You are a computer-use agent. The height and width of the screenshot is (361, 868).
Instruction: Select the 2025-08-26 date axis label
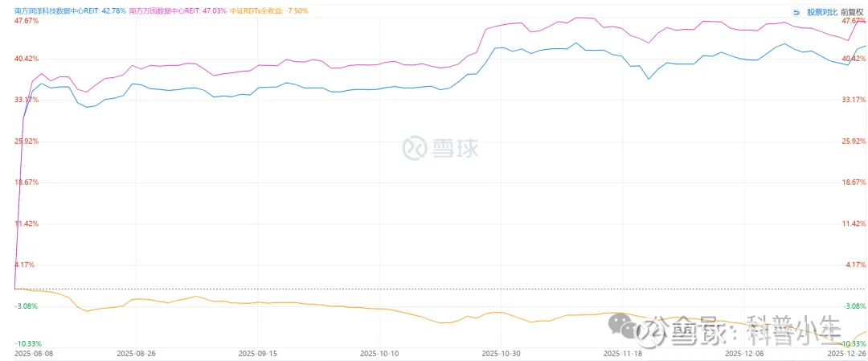coord(135,352)
